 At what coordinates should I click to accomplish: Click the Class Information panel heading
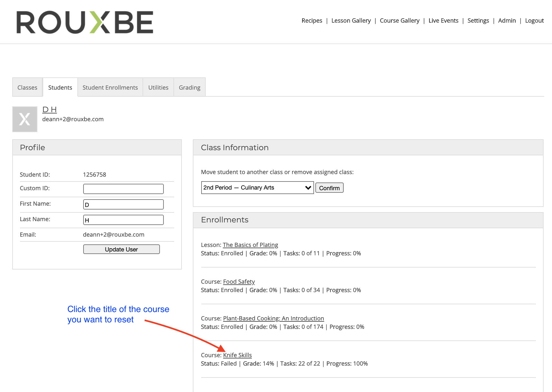[x=235, y=148]
